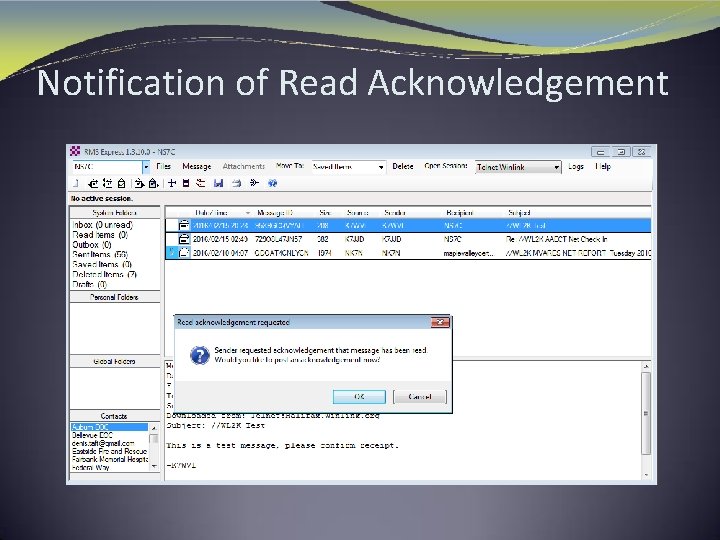Select the gmail.com email contact
Viewport: 720px width, 540px height.
click(103, 443)
